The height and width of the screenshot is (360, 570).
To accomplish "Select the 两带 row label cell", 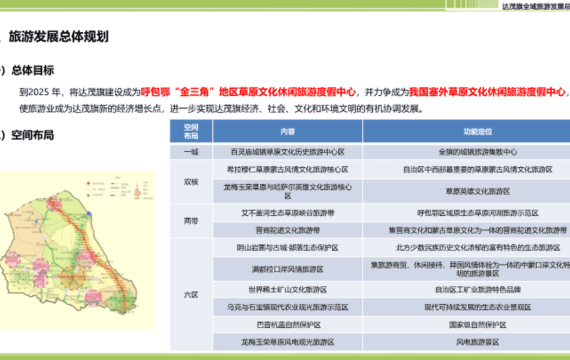I will point(191,221).
